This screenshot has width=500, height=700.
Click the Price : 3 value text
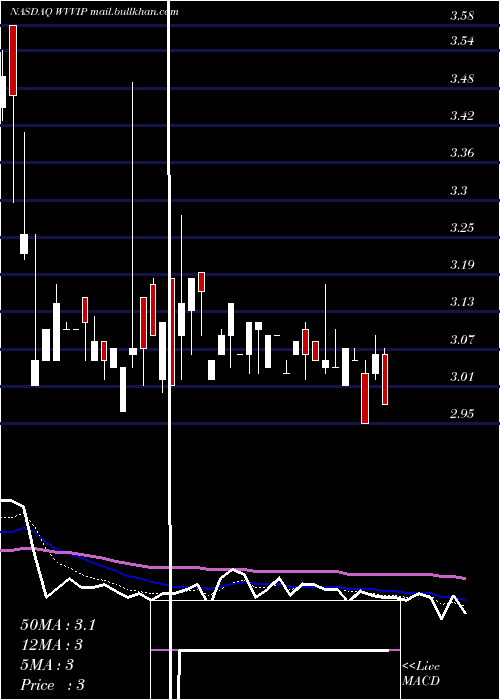[x=53, y=685]
